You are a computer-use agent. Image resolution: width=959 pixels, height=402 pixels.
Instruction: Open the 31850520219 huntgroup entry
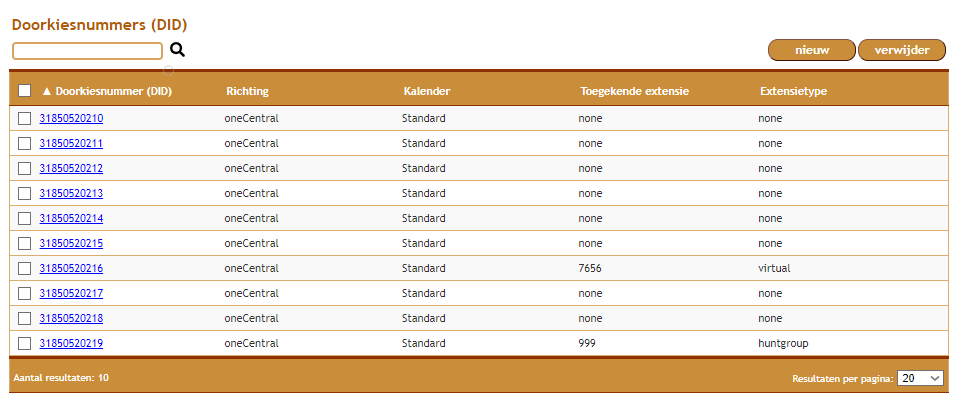click(71, 343)
